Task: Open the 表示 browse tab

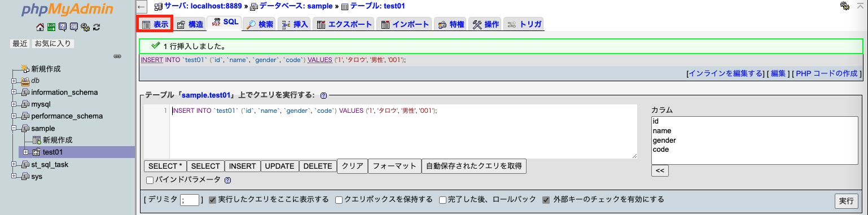Action: click(155, 24)
